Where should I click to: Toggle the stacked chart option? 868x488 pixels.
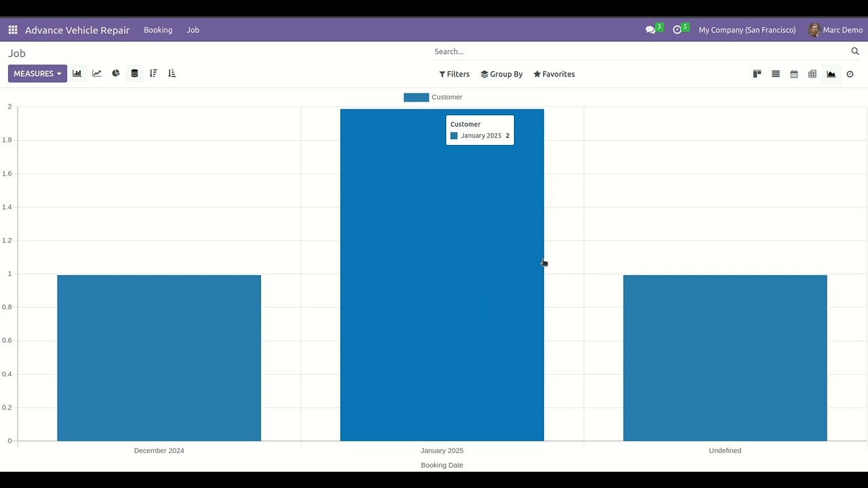[x=134, y=73]
